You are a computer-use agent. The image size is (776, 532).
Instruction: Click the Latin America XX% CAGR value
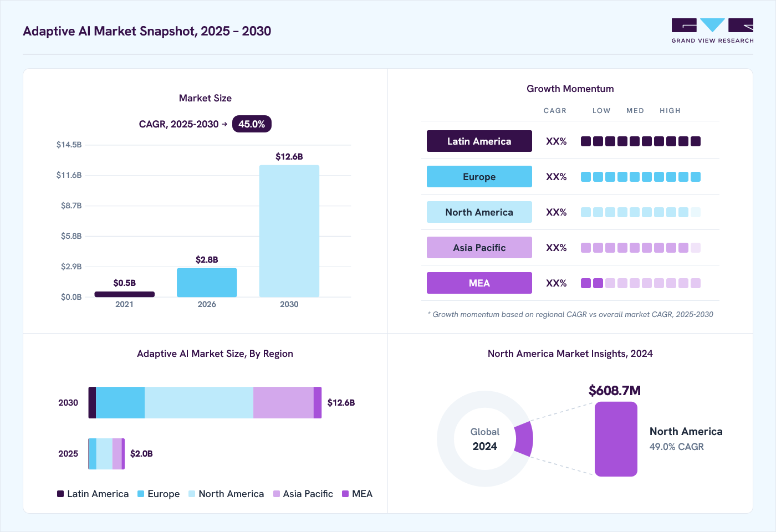pyautogui.click(x=557, y=141)
